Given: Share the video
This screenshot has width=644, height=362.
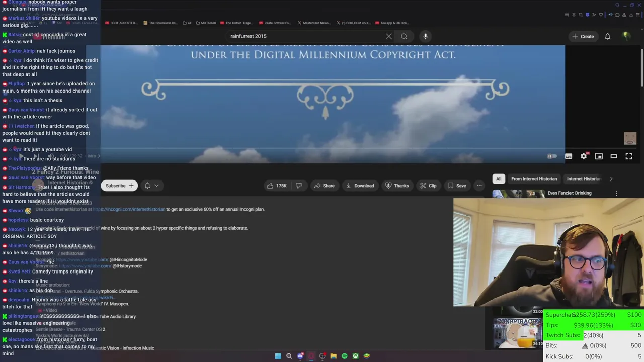Looking at the screenshot, I should click(x=324, y=186).
